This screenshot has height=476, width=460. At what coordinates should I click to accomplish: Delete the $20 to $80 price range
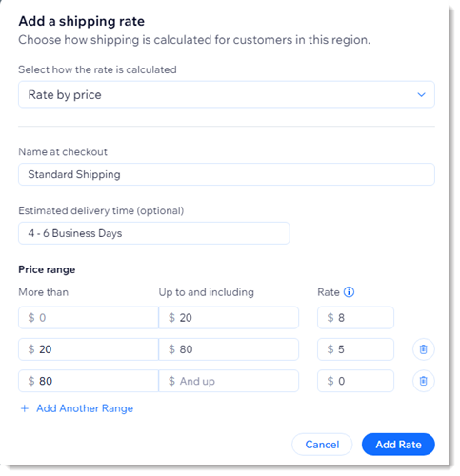click(423, 349)
